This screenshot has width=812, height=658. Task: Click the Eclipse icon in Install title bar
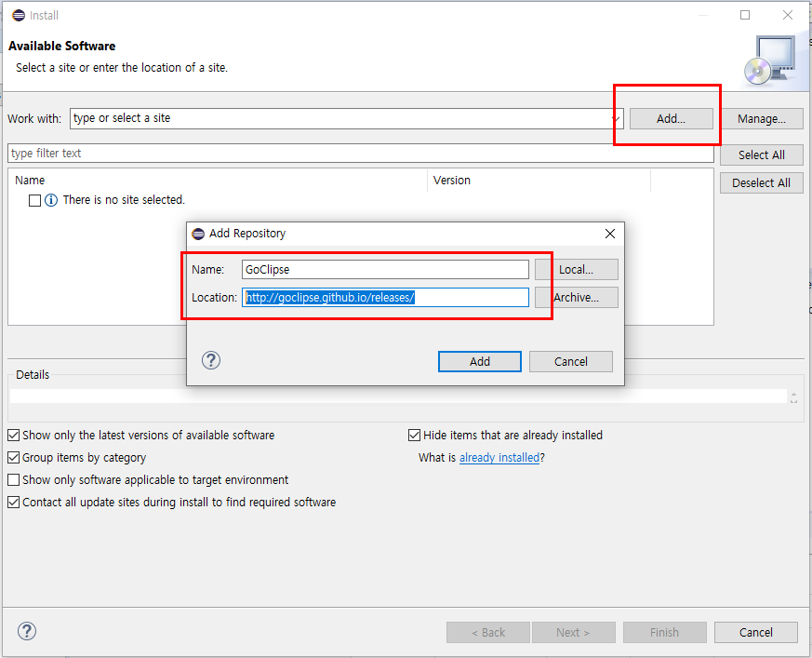(19, 16)
